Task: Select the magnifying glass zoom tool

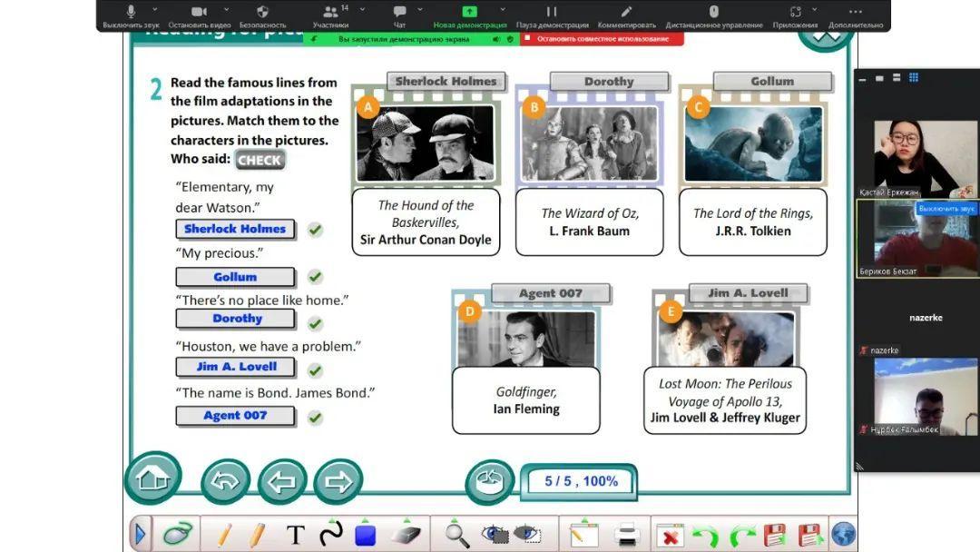Action: (456, 536)
